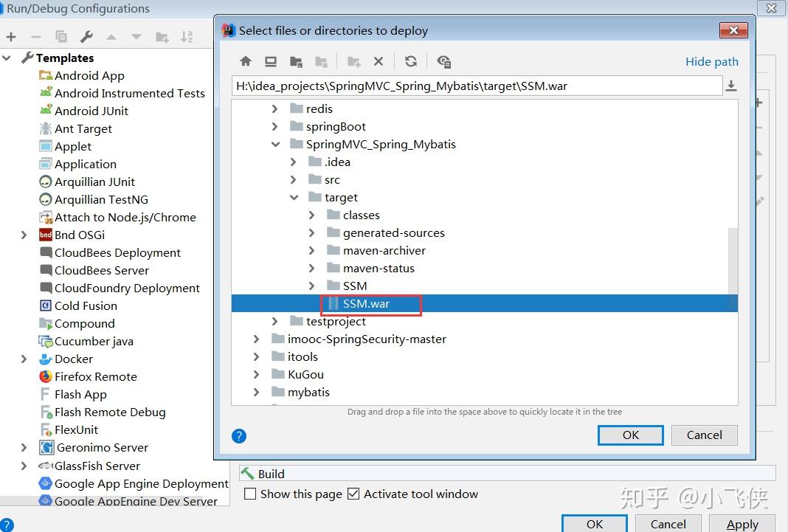Collapse the SpringMVC_Spring_Mybatis folder

[275, 144]
